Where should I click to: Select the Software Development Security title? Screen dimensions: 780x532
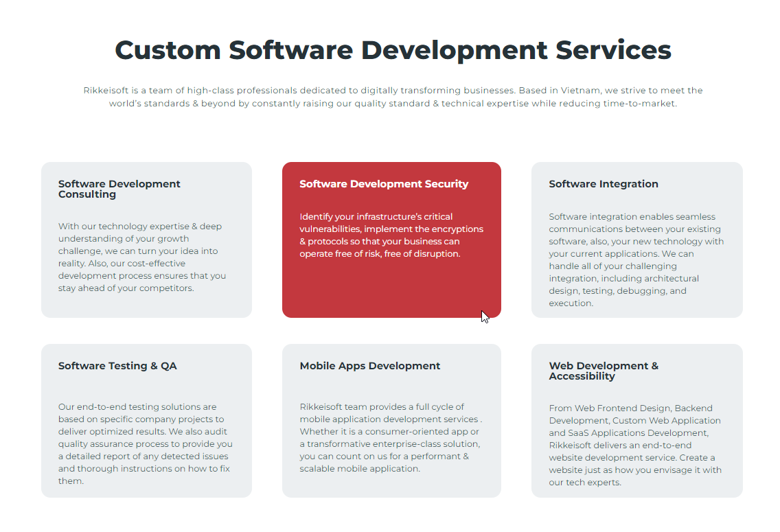click(x=384, y=184)
